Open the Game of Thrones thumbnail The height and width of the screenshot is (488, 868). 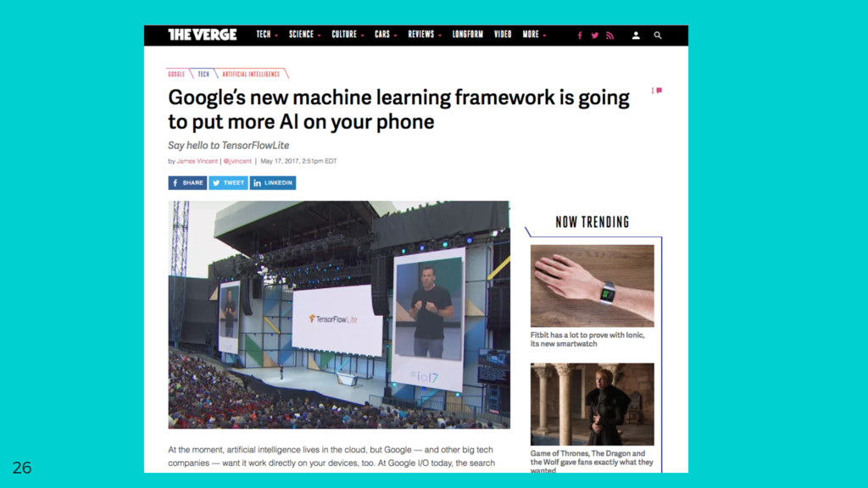(593, 404)
